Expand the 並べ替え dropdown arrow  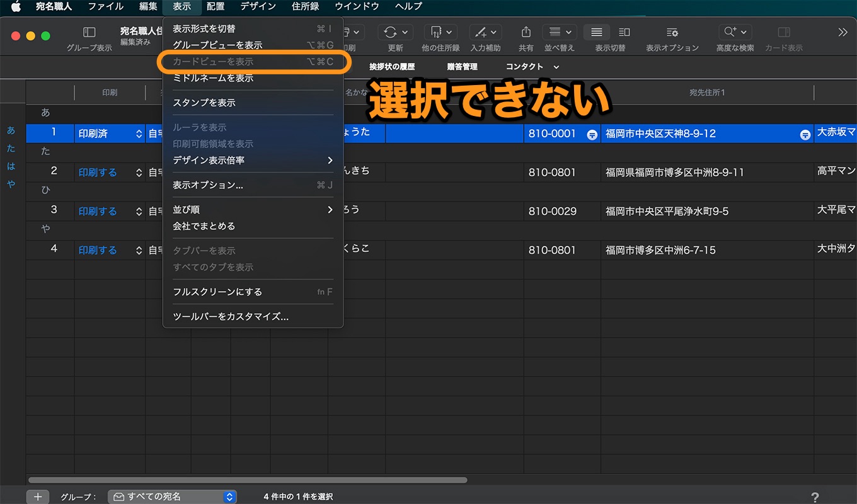(568, 32)
